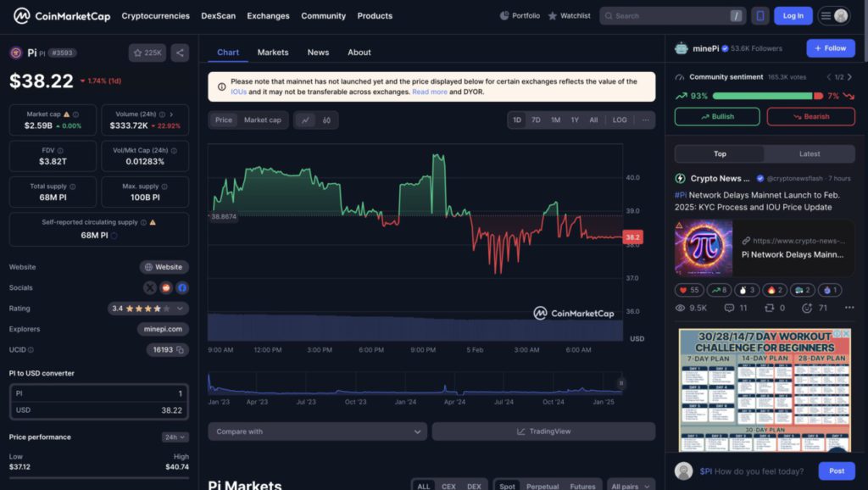Click Max. supply info icon
The height and width of the screenshot is (490, 868).
click(x=164, y=187)
